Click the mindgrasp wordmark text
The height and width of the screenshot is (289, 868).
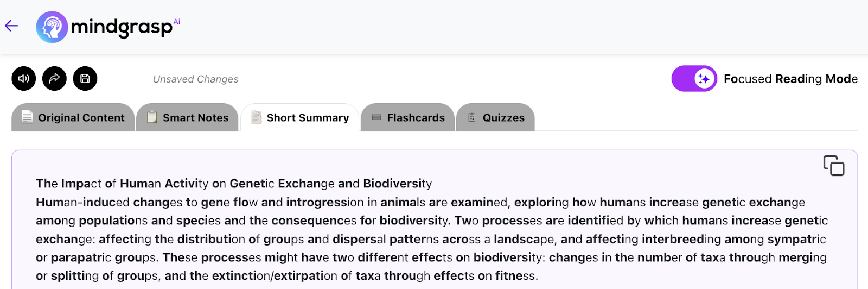pos(122,27)
